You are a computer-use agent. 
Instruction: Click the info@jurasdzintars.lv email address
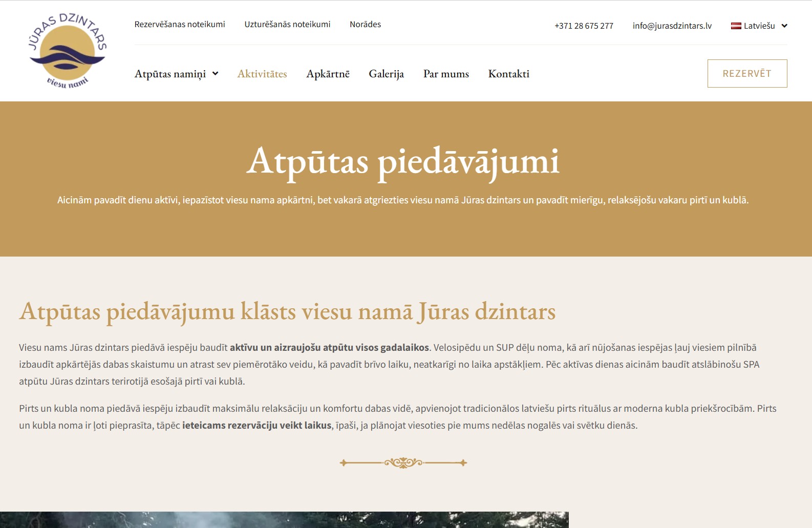(x=672, y=26)
